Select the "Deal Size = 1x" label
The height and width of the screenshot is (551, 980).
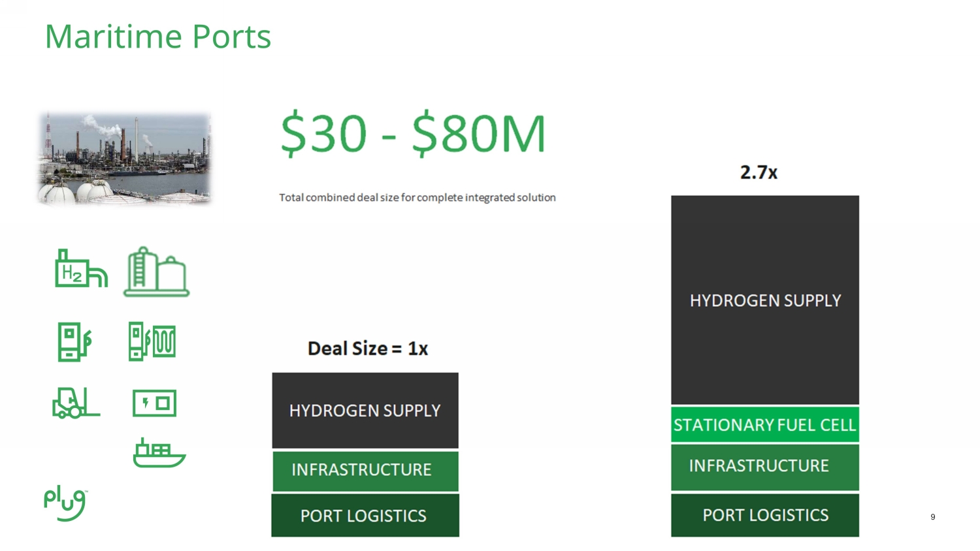click(368, 349)
